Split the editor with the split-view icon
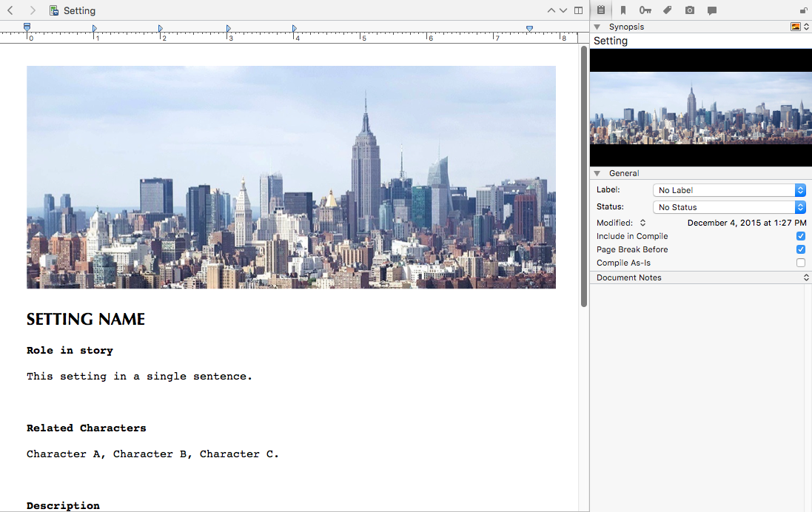This screenshot has height=512, width=812. [x=578, y=10]
